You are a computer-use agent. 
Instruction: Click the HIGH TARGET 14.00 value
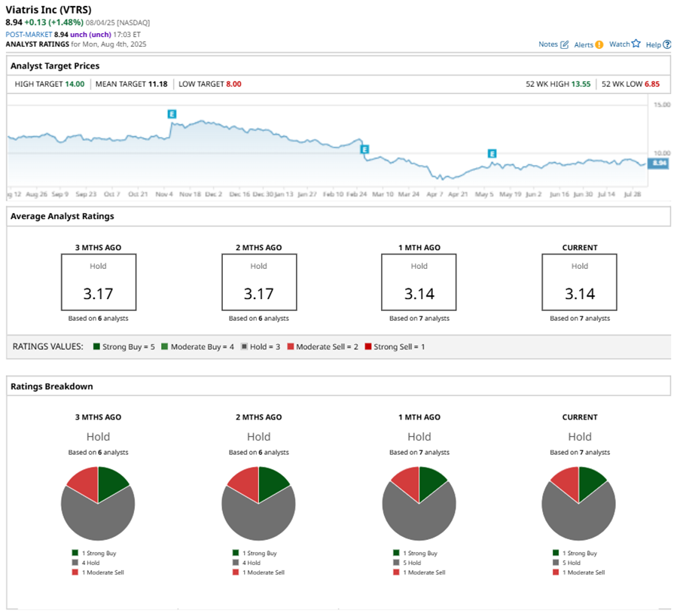tap(75, 84)
